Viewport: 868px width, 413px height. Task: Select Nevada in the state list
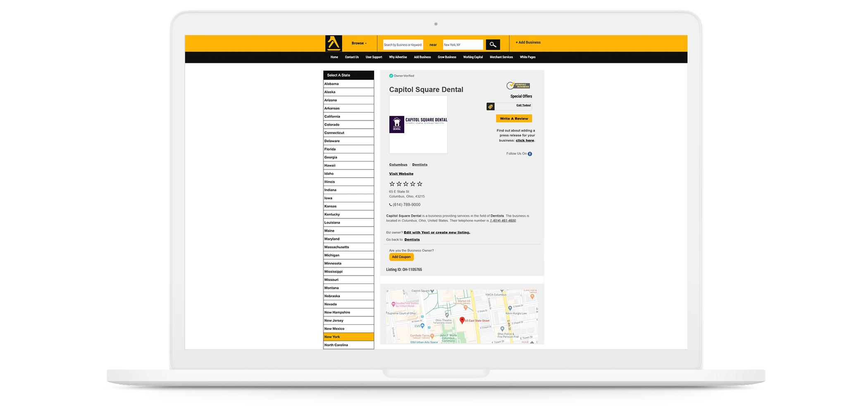[348, 304]
